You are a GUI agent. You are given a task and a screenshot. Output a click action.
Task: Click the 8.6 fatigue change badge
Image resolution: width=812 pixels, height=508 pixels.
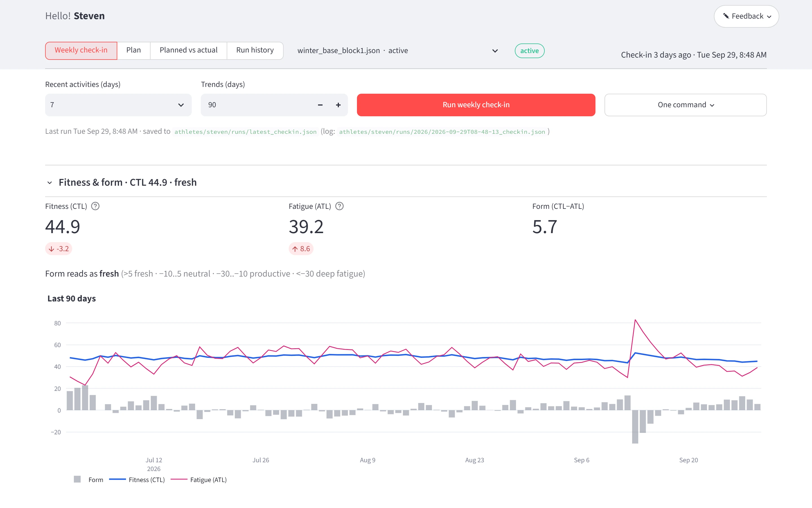pos(301,249)
